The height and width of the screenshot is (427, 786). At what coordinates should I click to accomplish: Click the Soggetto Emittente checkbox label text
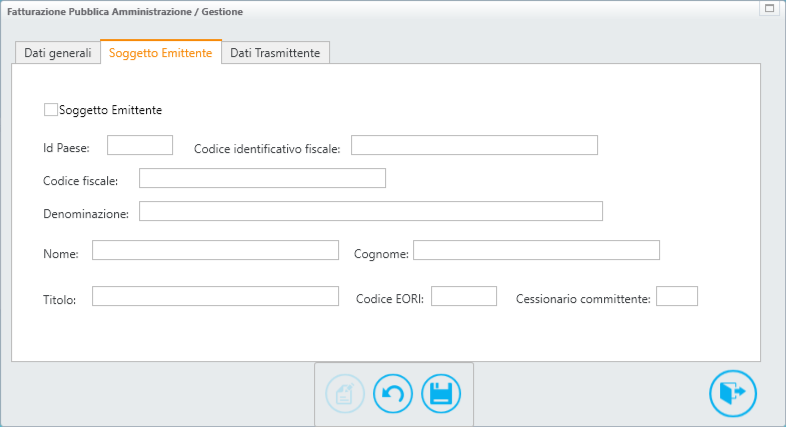pyautogui.click(x=111, y=110)
